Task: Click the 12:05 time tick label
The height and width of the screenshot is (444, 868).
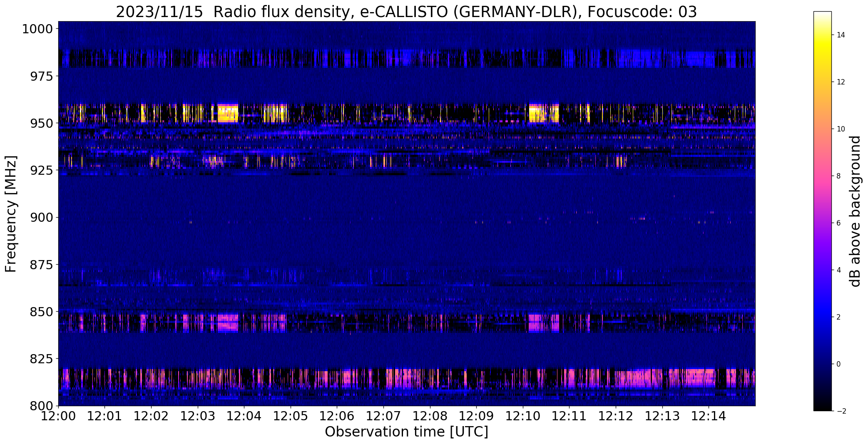Action: (291, 416)
